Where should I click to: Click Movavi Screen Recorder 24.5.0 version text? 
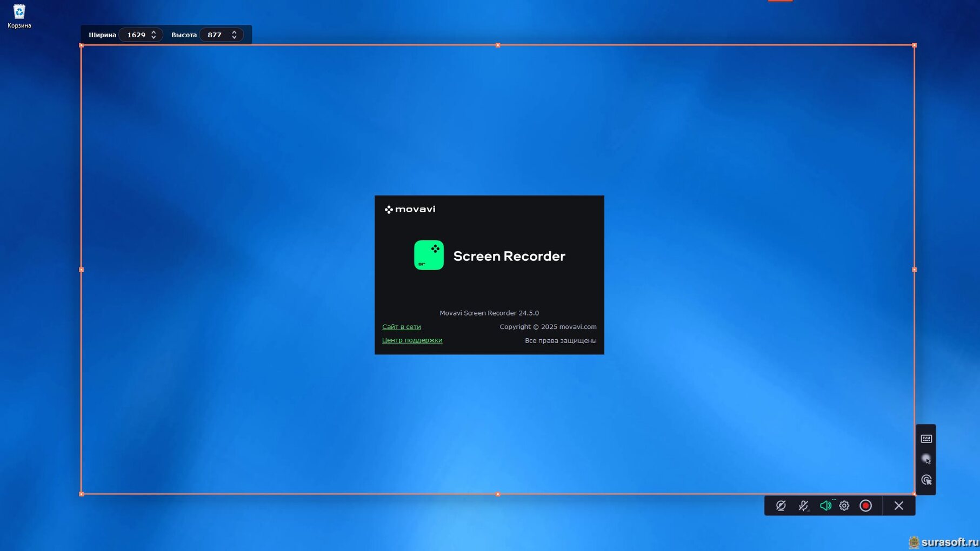489,313
